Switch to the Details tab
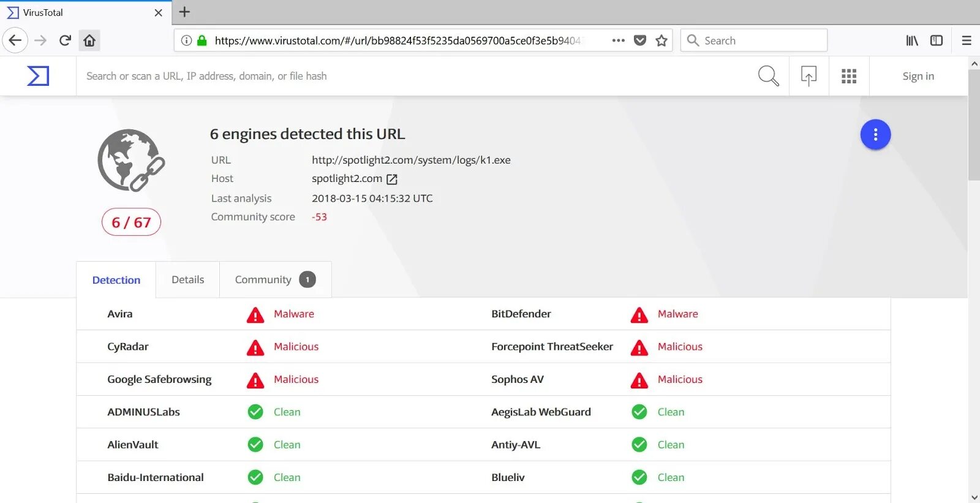The width and height of the screenshot is (980, 503). pos(187,280)
